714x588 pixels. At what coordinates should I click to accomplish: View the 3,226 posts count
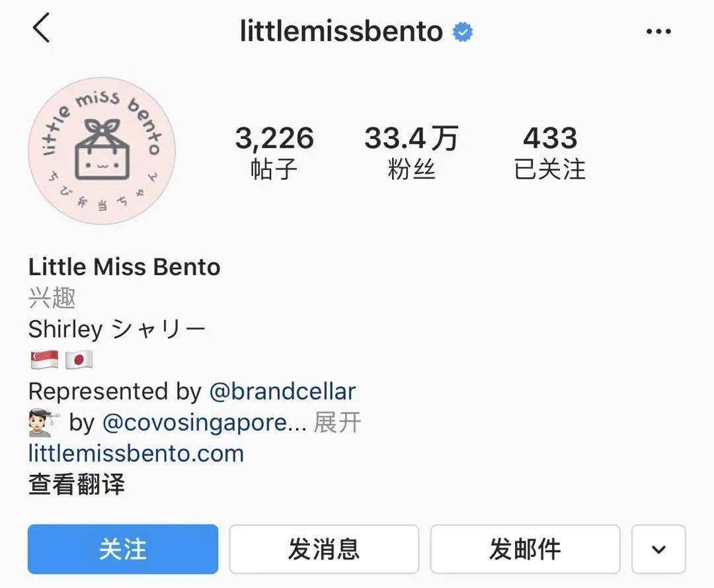[x=274, y=153]
